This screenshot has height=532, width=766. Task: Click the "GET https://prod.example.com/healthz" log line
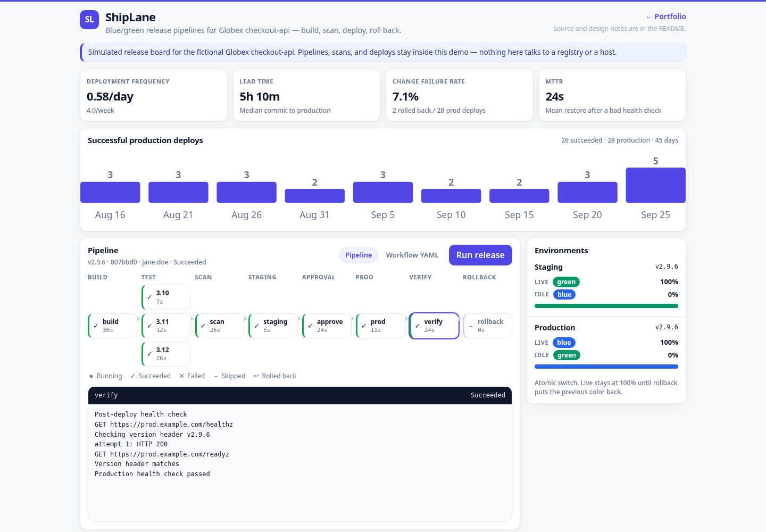[164, 425]
